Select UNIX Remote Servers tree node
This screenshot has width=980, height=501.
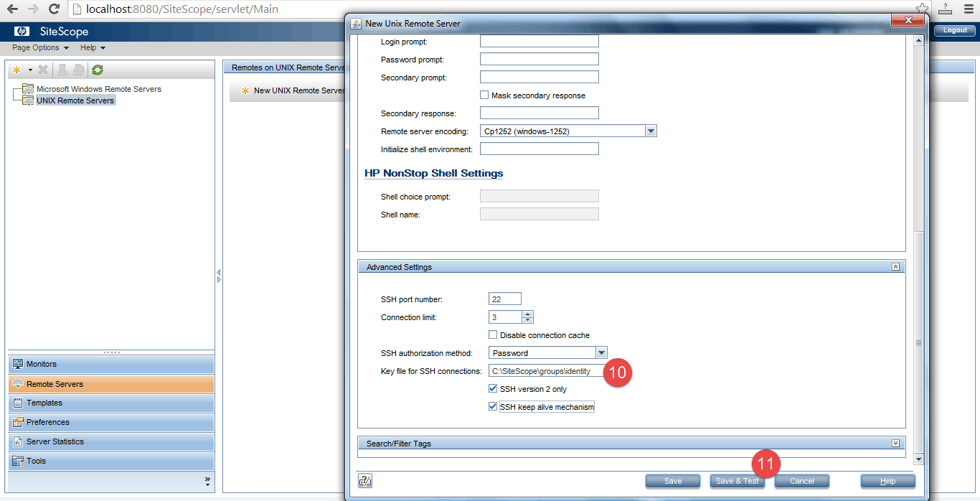coord(75,100)
